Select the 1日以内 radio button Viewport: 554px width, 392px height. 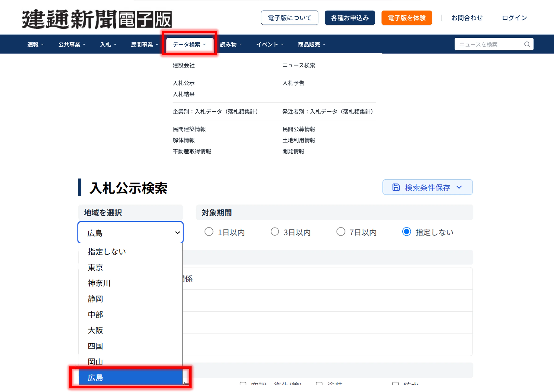(209, 232)
